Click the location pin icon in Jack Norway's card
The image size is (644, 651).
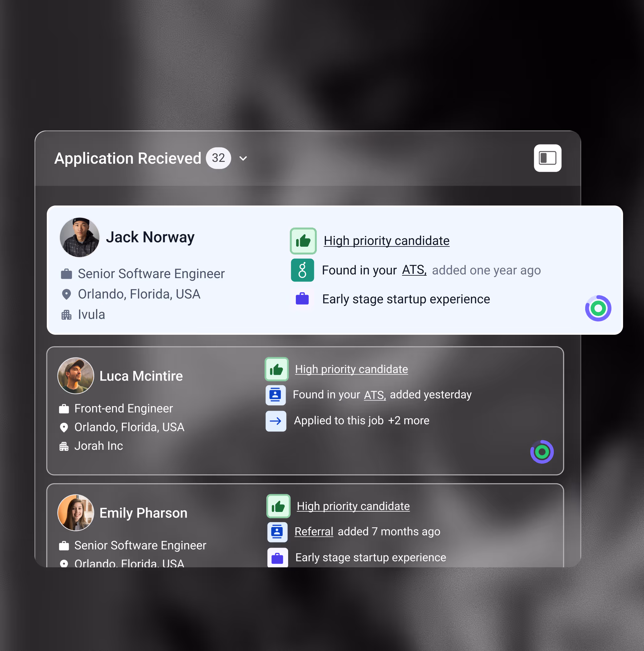tap(66, 294)
